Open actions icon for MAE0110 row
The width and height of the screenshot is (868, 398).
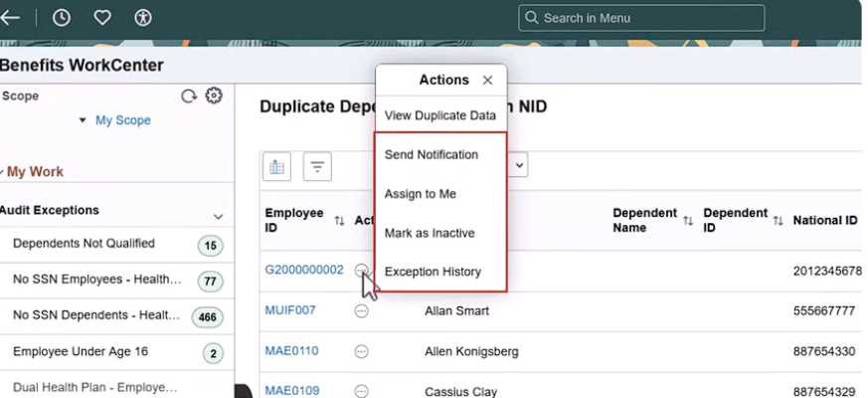[361, 351]
